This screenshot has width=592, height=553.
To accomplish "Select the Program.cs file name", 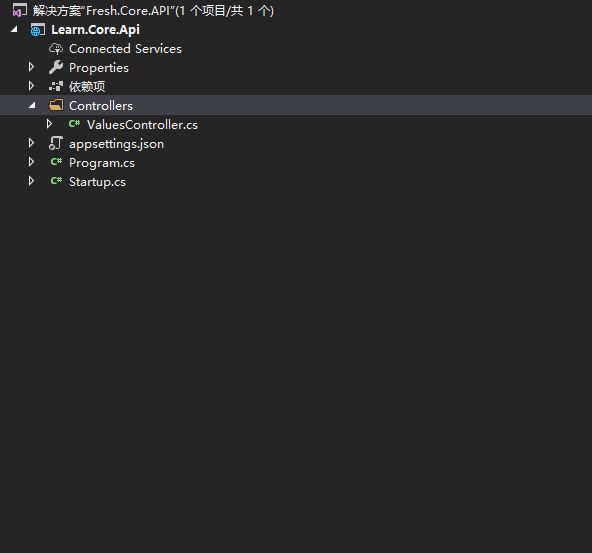I will 102,163.
